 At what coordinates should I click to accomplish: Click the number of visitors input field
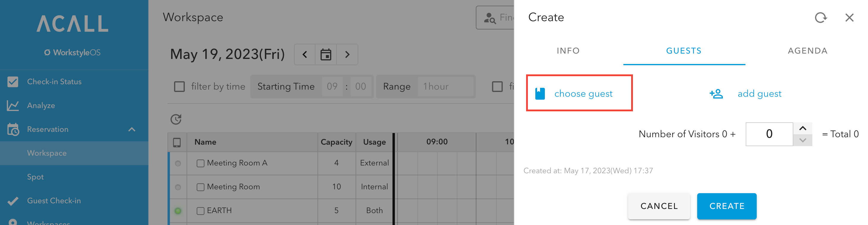pos(769,134)
